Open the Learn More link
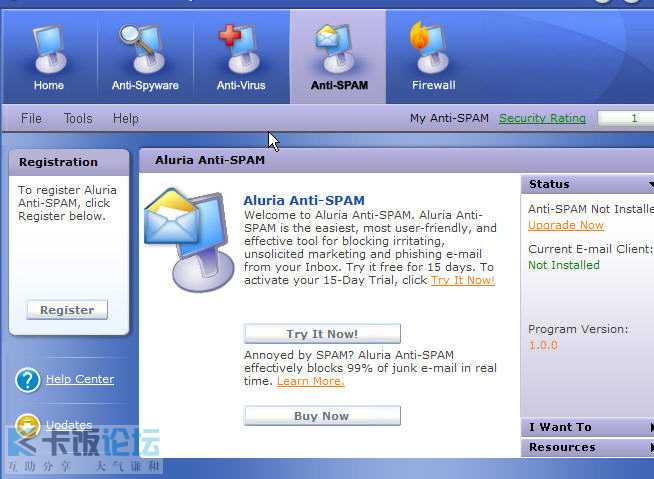 pyautogui.click(x=310, y=381)
